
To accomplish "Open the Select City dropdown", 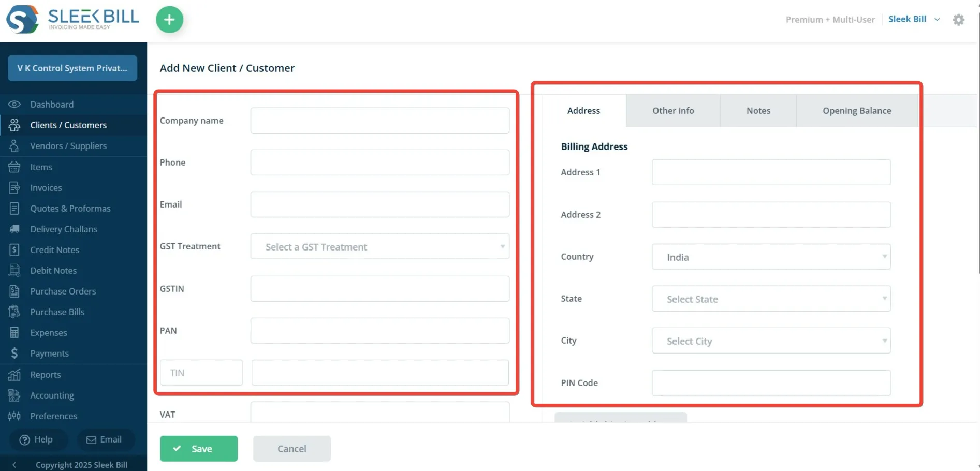I will click(x=771, y=341).
